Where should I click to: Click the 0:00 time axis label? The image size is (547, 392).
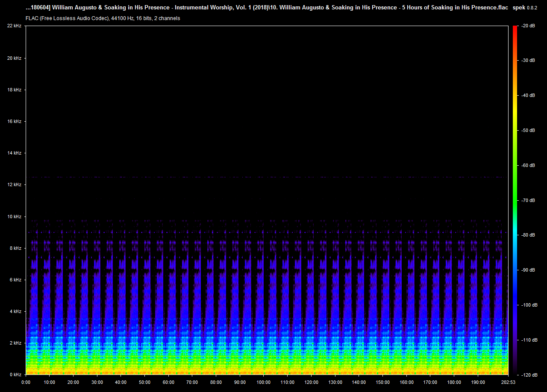click(26, 382)
